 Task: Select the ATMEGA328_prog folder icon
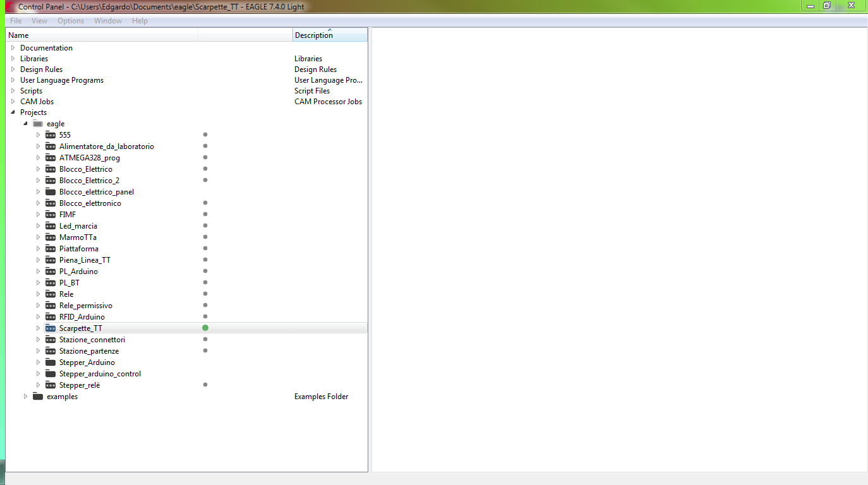point(51,158)
